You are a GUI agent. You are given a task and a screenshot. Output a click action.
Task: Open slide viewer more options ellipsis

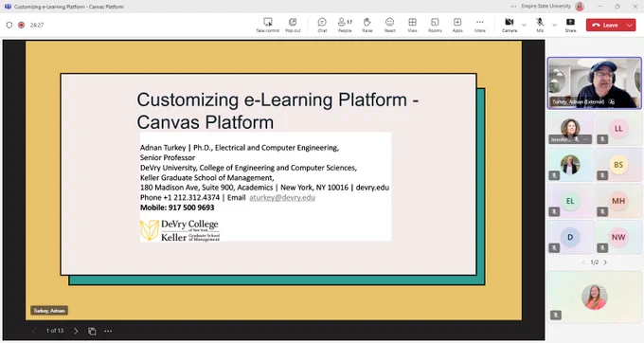click(108, 331)
